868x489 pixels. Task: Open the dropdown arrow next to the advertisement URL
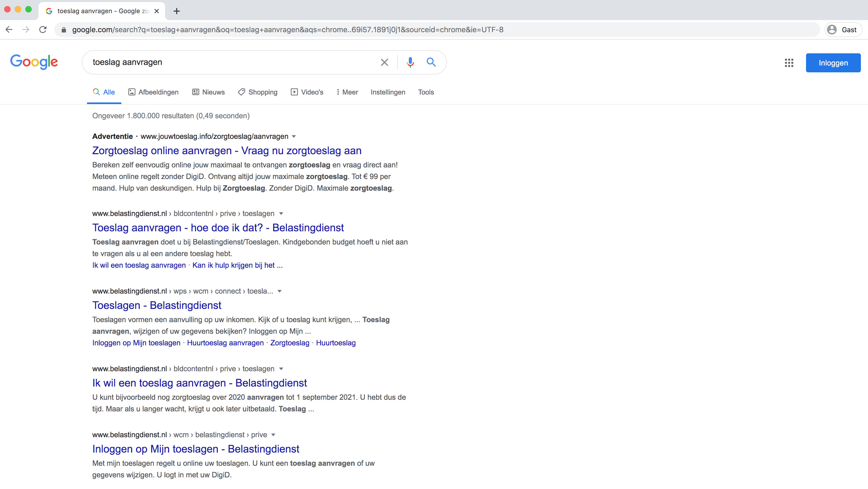[x=294, y=137]
